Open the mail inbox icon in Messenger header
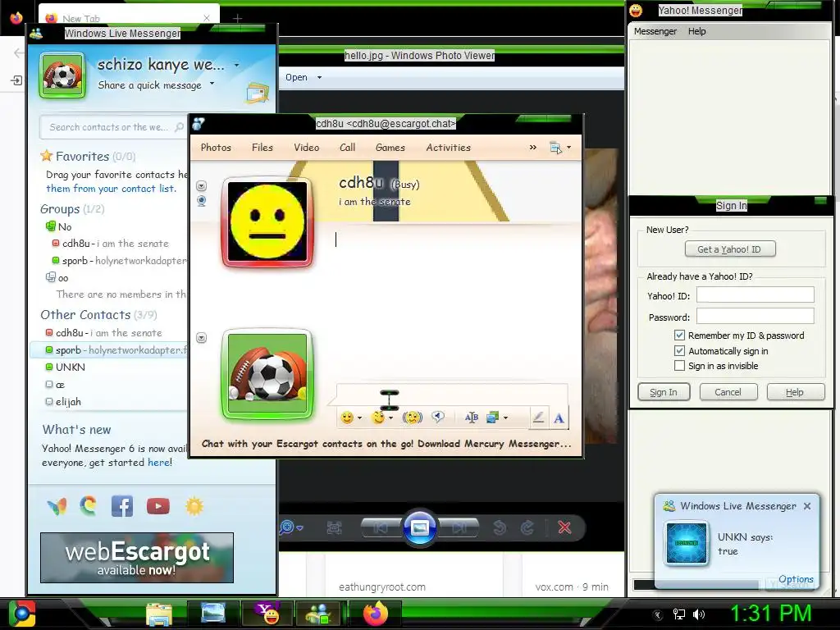 click(257, 92)
